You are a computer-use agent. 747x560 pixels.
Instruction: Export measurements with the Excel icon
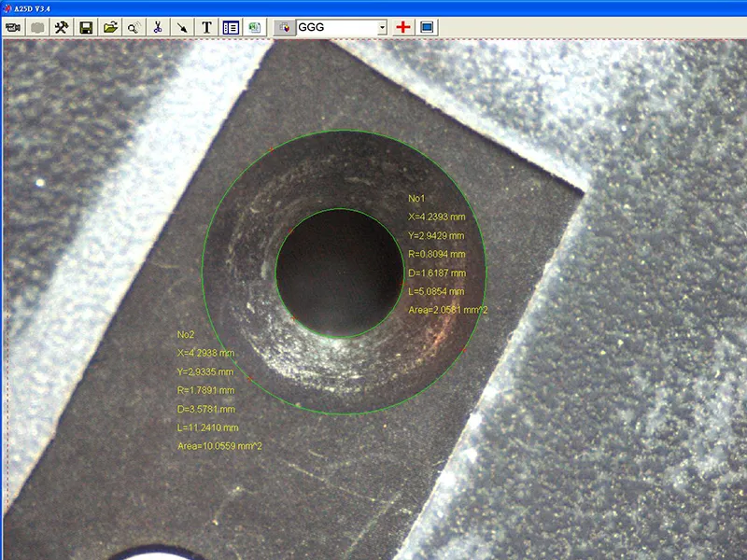coord(254,28)
